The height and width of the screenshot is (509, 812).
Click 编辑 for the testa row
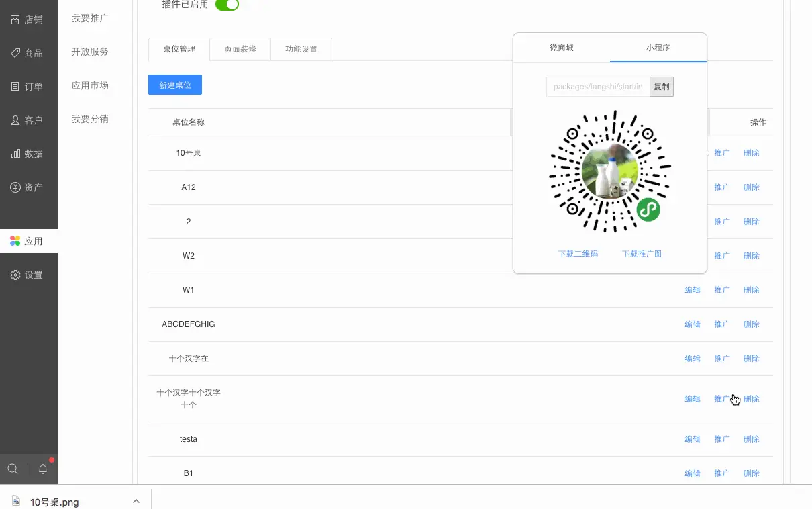[x=693, y=439]
